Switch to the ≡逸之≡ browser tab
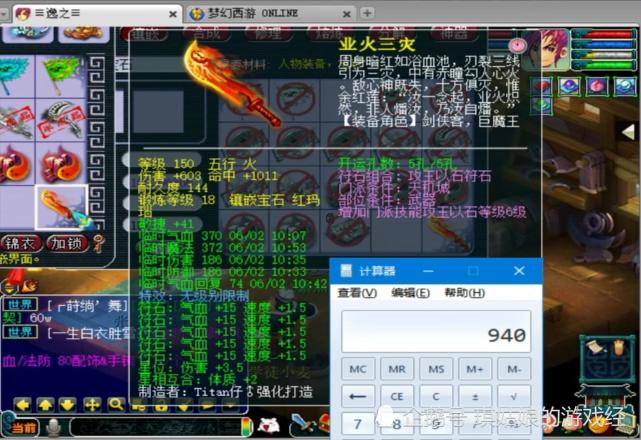Screen dimensions: 641x440 pyautogui.click(x=97, y=13)
